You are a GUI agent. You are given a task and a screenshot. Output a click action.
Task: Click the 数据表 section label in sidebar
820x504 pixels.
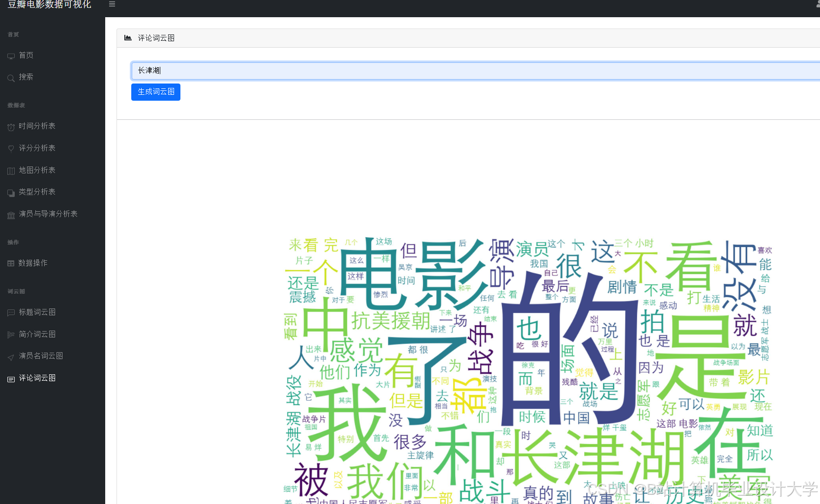pos(16,105)
